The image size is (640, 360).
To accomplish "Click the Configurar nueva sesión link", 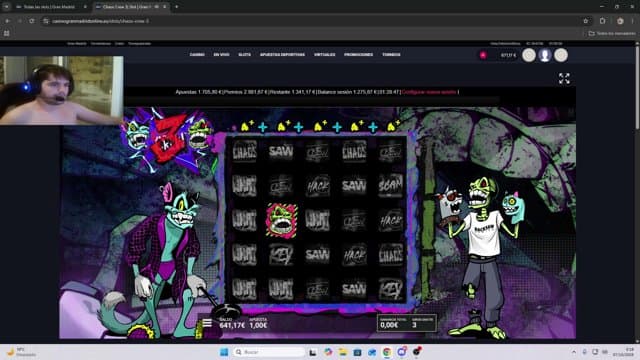I will (x=429, y=92).
